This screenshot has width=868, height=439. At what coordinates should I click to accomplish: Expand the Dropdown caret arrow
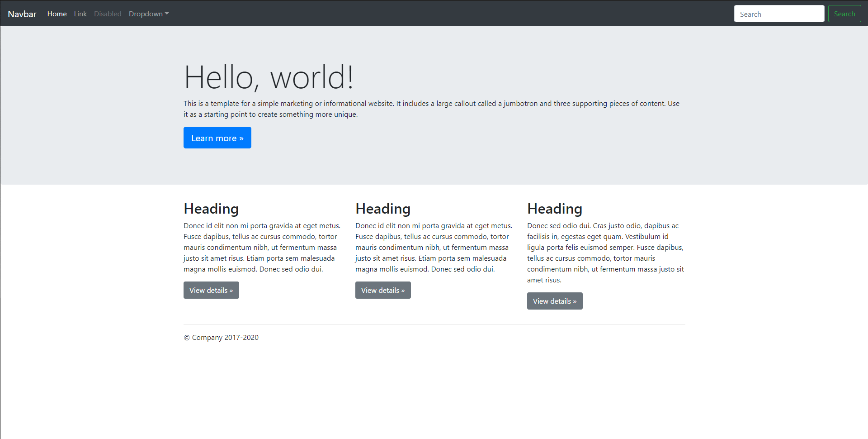click(x=166, y=14)
